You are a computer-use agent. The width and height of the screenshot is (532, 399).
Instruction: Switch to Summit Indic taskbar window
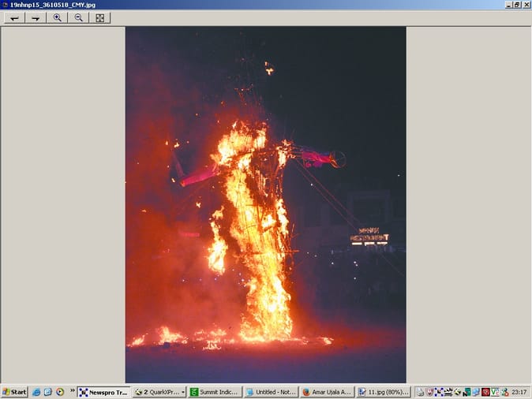coord(215,392)
